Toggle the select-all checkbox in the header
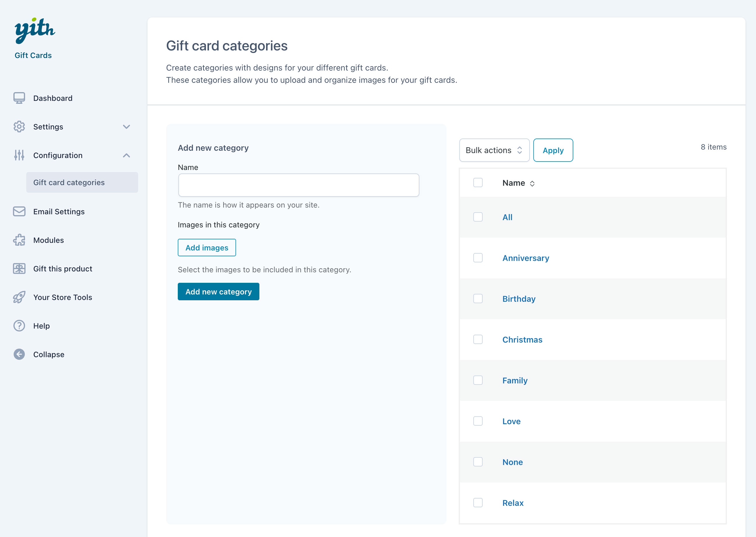This screenshot has width=756, height=537. (478, 182)
